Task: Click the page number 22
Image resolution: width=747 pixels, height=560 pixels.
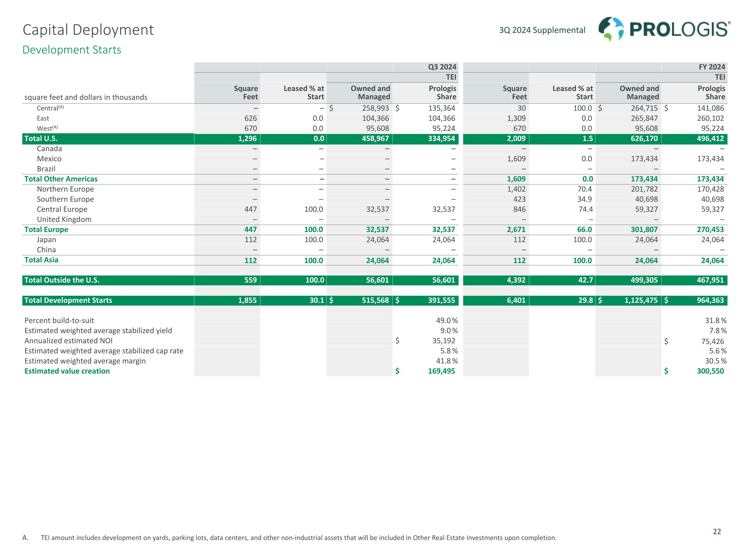Action: pos(717,532)
